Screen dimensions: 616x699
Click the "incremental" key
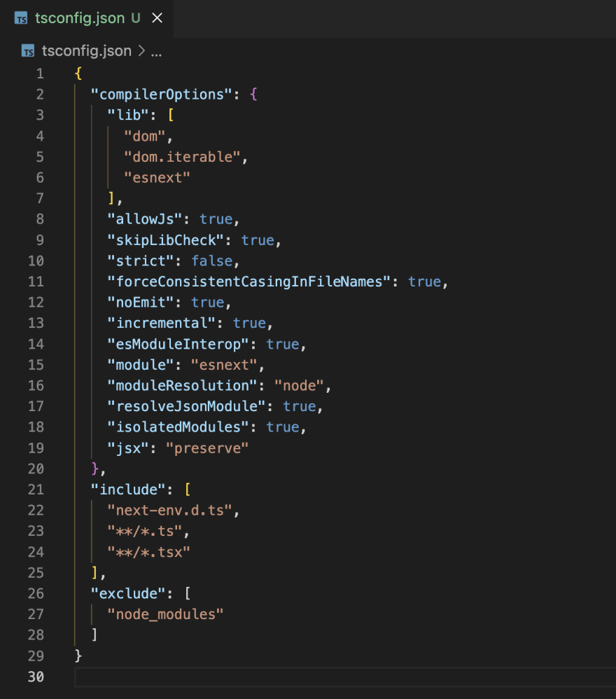[x=162, y=323]
